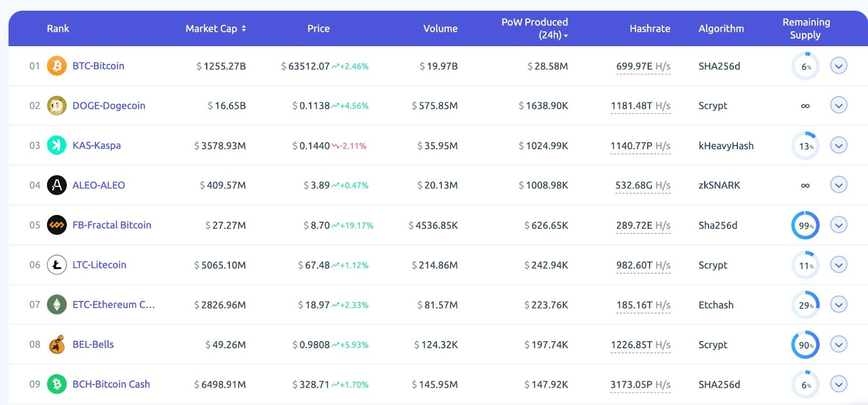Click Kaspa's 13% remaining supply ring
This screenshot has height=405, width=868.
pyautogui.click(x=806, y=146)
